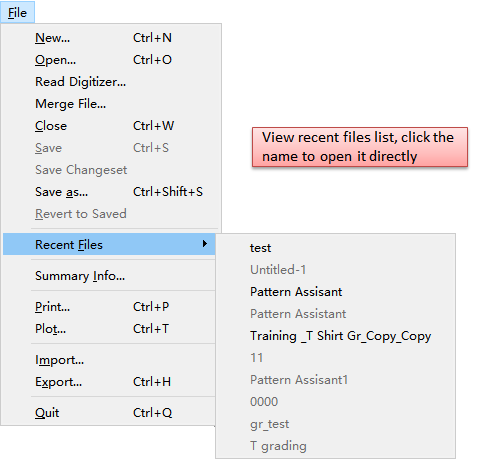Open recent file Pattern Assisant

335,292
